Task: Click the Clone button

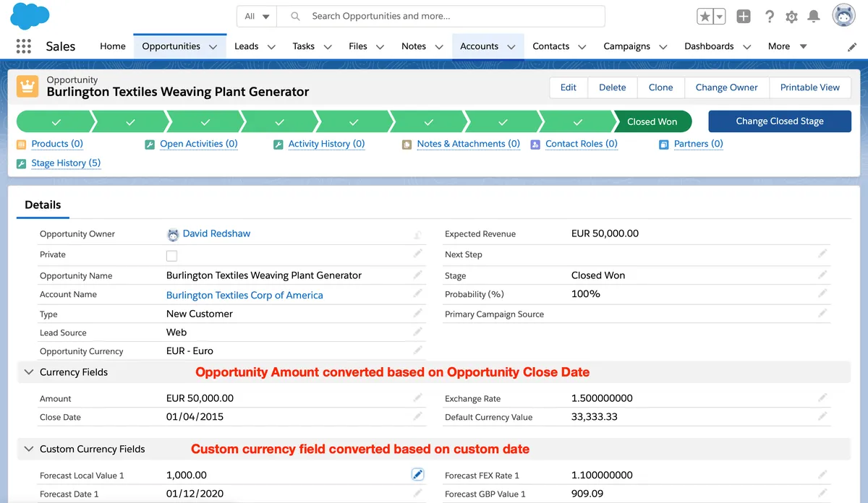Action: coord(661,87)
